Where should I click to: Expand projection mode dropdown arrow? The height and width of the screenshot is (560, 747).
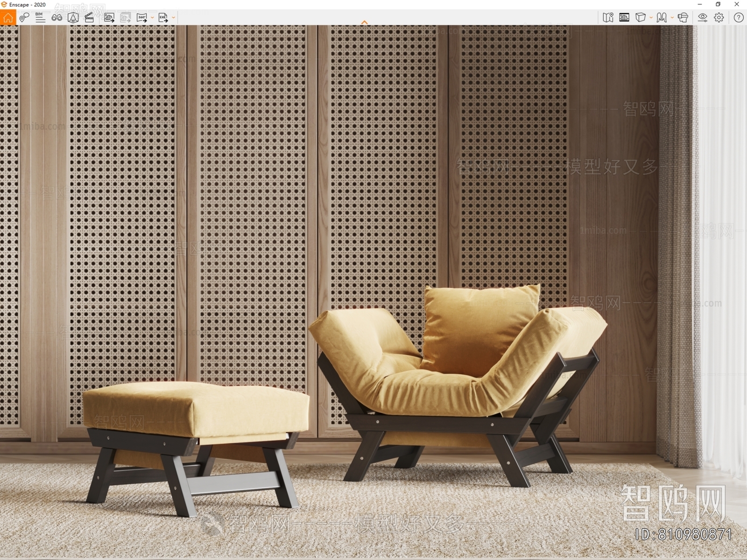point(651,18)
